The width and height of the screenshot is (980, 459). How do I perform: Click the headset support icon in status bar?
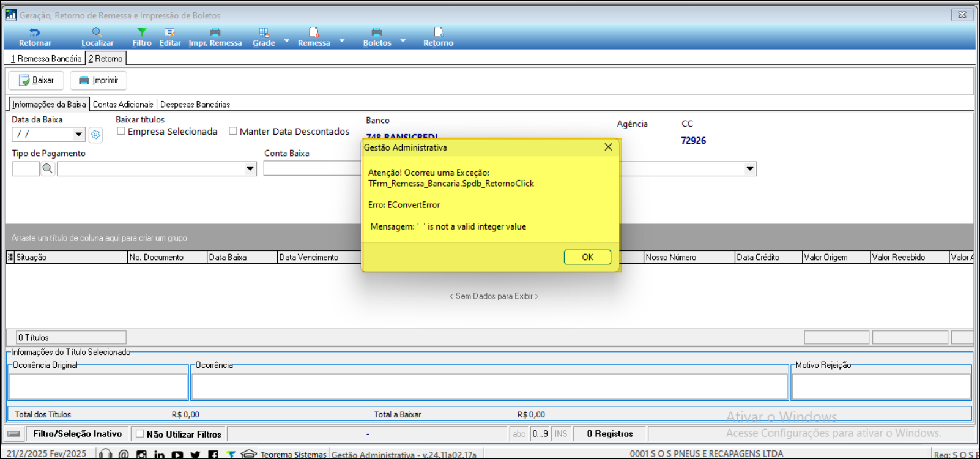pyautogui.click(x=105, y=454)
